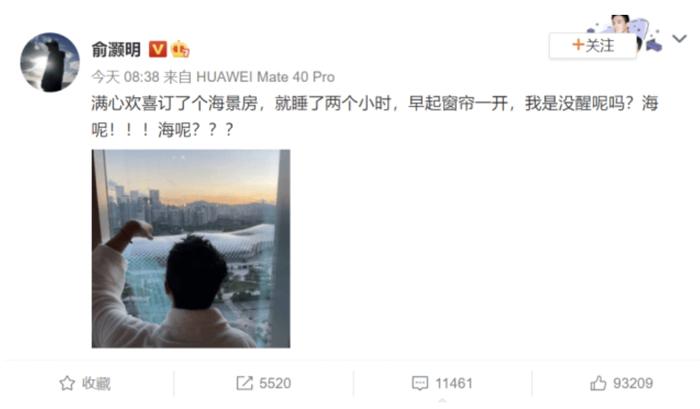
Task: Click the HUAWEI Mate 40 Pro source link
Action: (265, 77)
